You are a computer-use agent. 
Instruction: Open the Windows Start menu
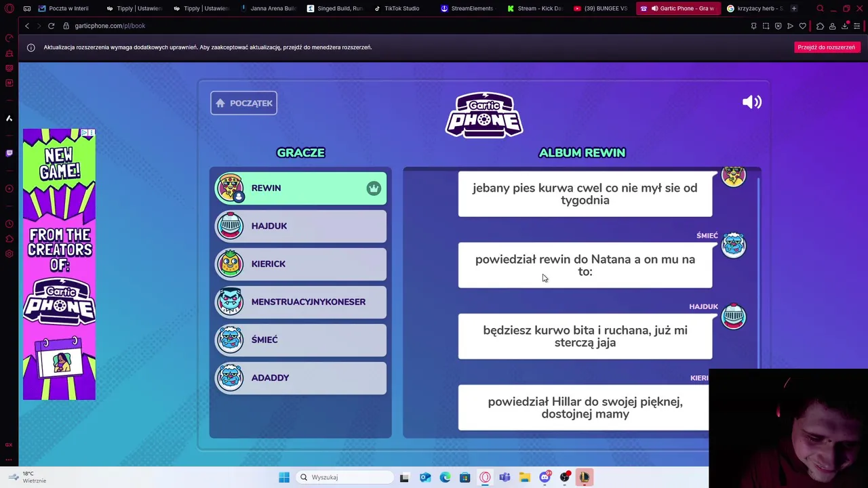[284, 477]
